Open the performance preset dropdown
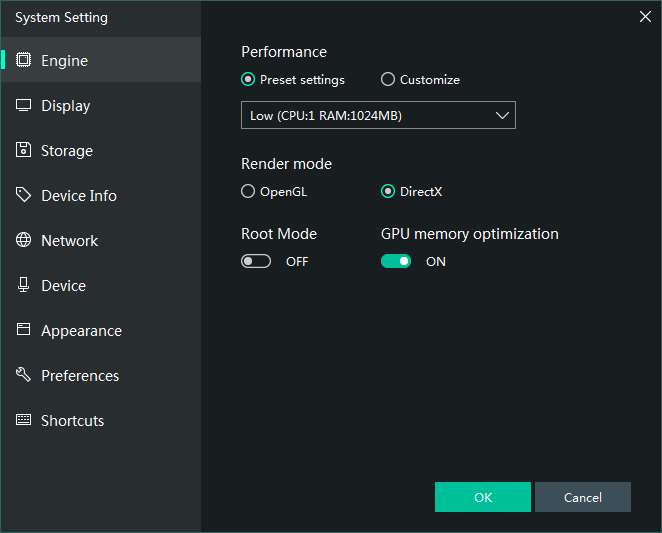The image size is (662, 533). point(378,115)
